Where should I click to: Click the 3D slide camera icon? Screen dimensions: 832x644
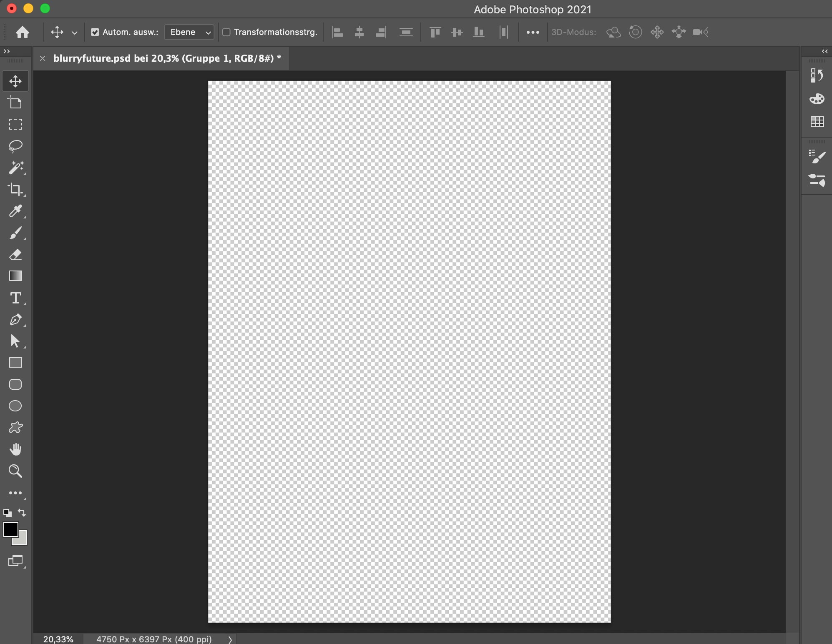(x=679, y=32)
